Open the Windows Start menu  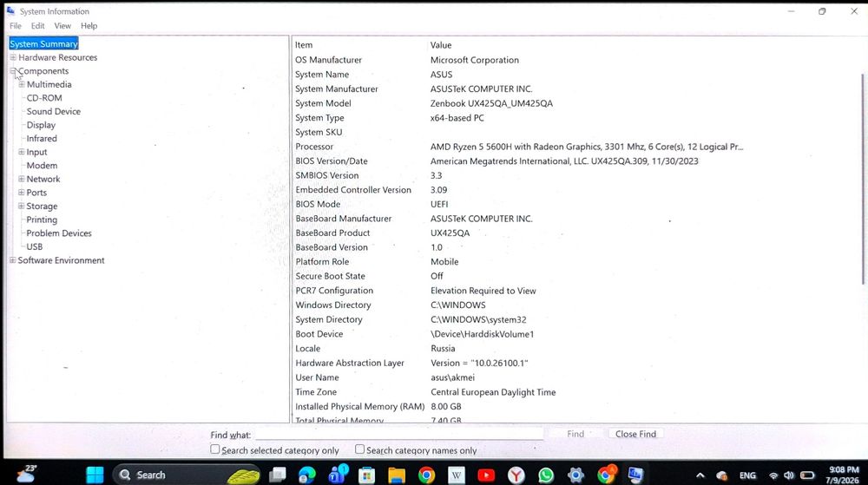(x=95, y=475)
